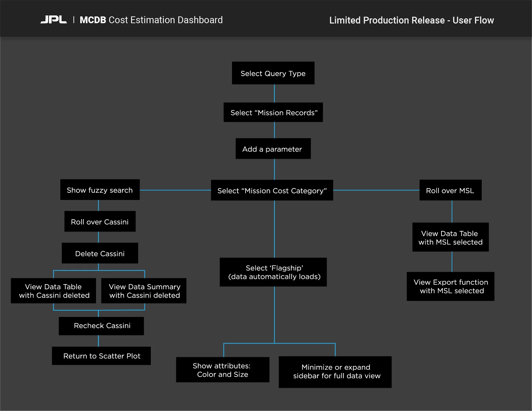Click the 'Roll over MSL' box
Viewport: 532px width, 411px height.
(x=450, y=190)
